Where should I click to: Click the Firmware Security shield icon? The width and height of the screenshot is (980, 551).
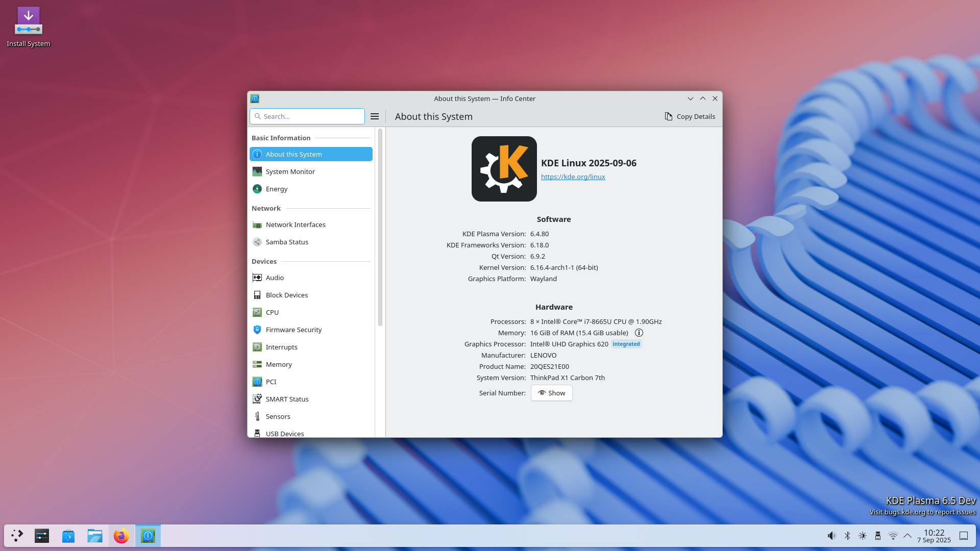(x=257, y=330)
